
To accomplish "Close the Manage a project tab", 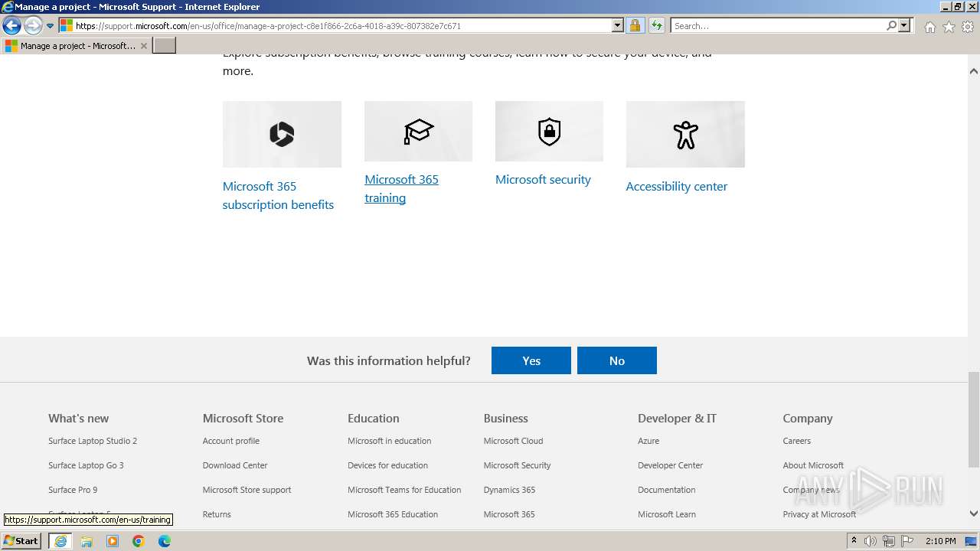I will 144,46.
